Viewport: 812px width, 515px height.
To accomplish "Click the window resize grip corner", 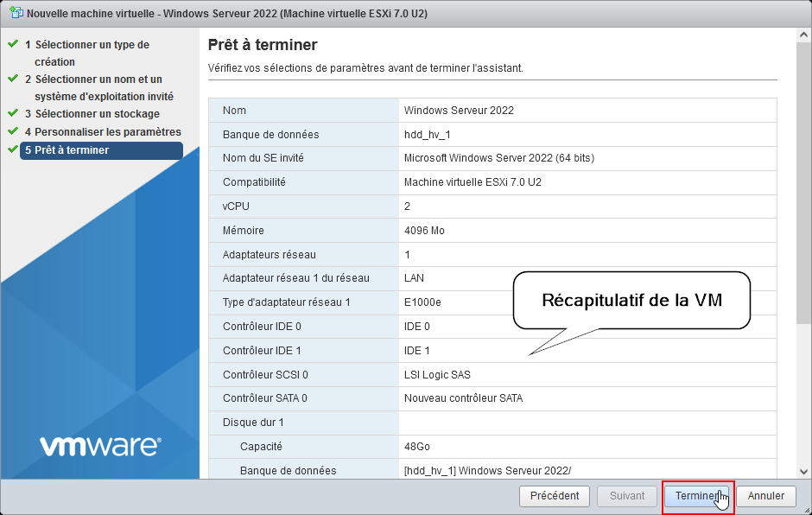I will click(807, 510).
